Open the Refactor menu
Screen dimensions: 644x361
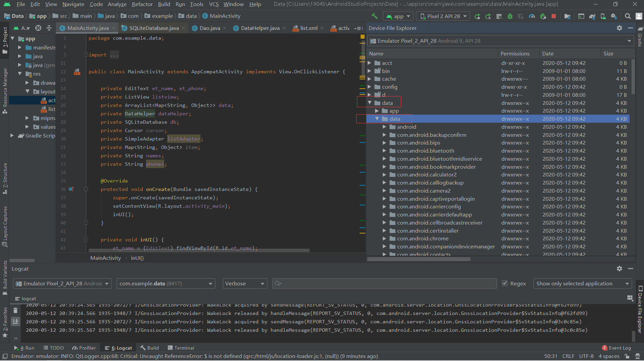click(x=142, y=4)
